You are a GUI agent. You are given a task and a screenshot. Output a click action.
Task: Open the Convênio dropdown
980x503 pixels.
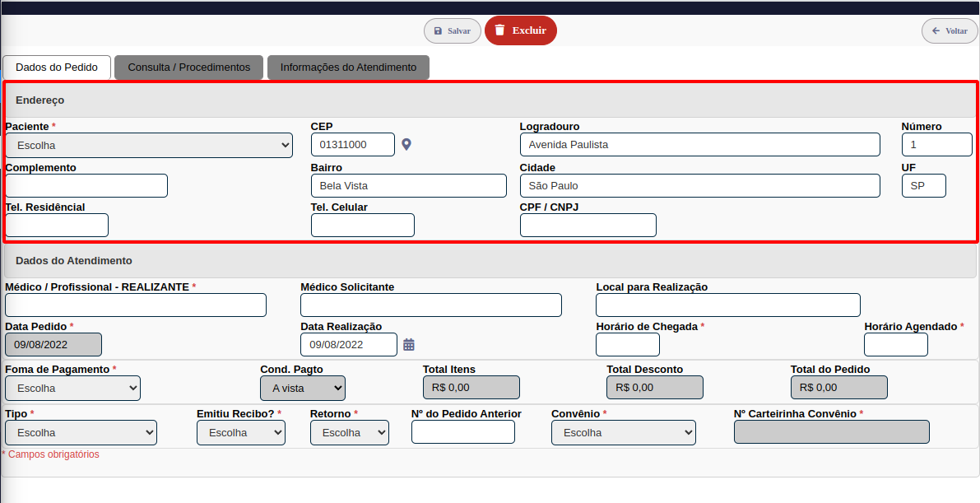(623, 432)
